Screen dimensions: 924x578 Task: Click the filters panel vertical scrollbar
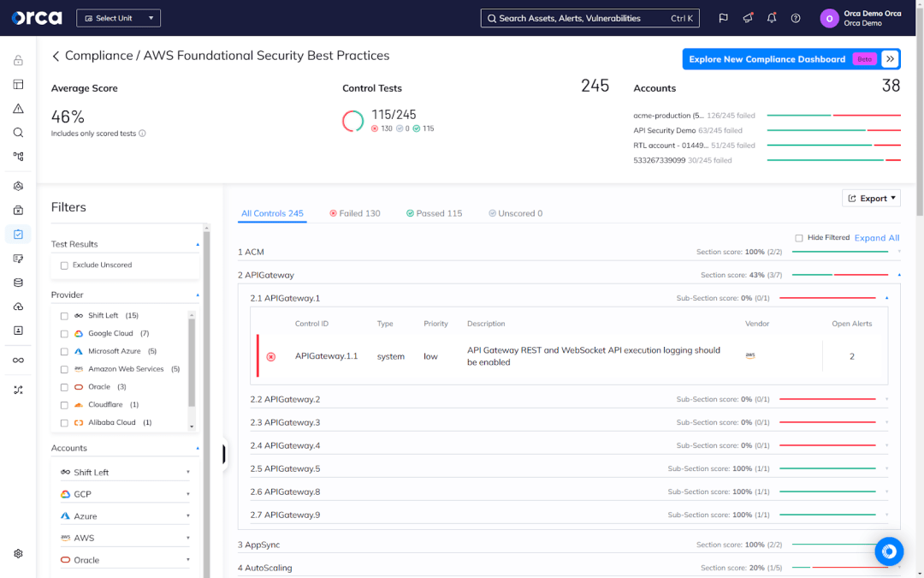pyautogui.click(x=206, y=401)
